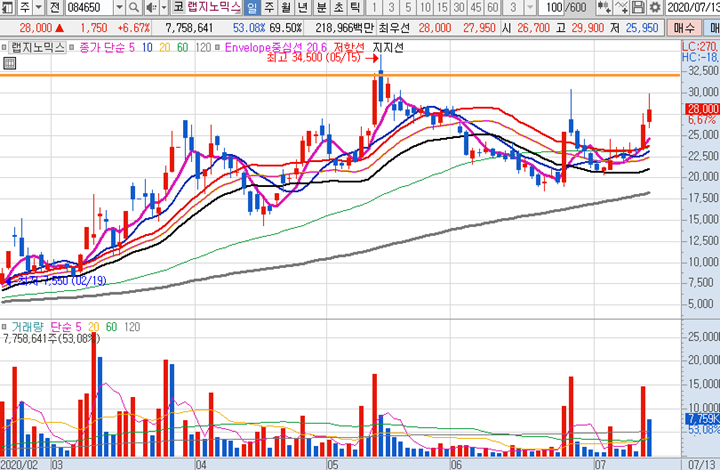Select the 주 weekly chart period
Screen dimensions: 720x470
coord(269,7)
